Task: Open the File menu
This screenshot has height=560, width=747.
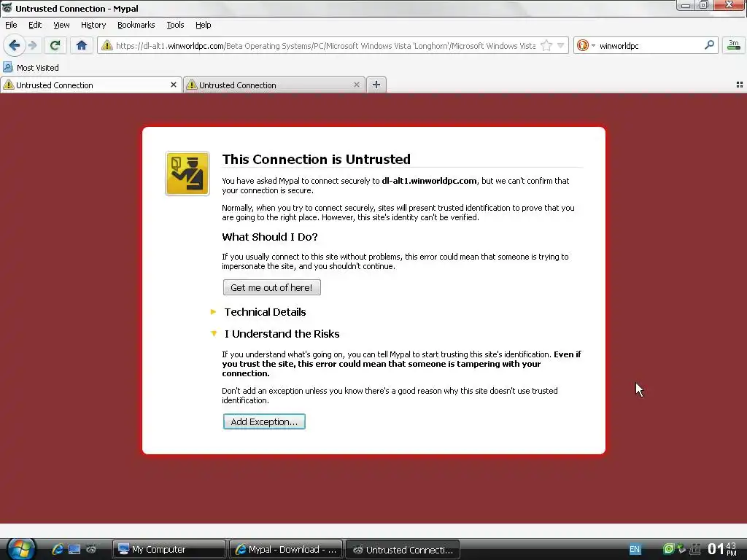Action: (x=11, y=25)
